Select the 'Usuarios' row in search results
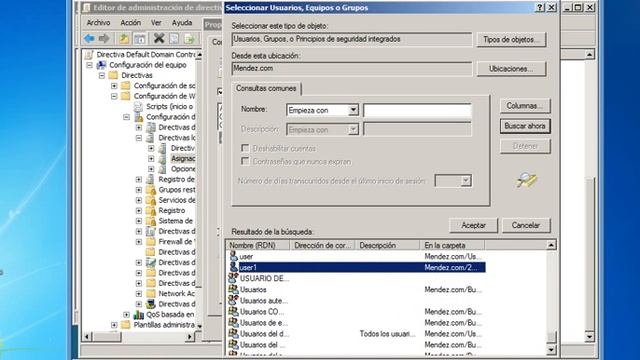640x360 pixels. point(356,289)
